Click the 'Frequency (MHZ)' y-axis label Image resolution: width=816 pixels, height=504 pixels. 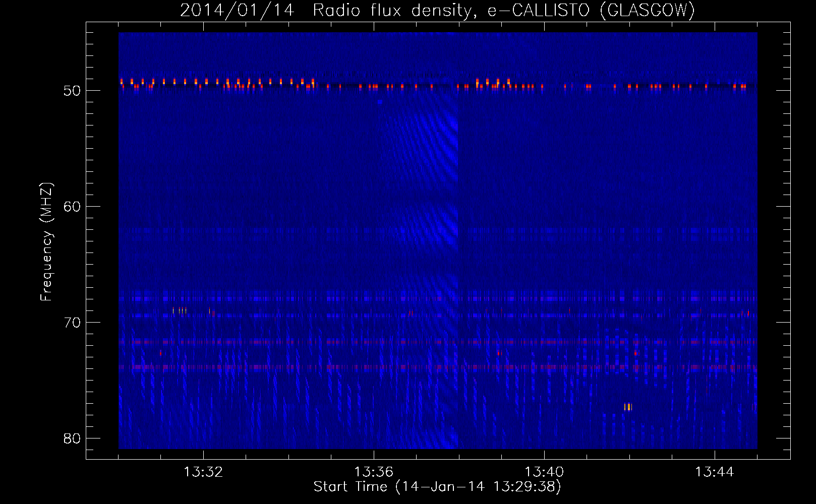(46, 241)
